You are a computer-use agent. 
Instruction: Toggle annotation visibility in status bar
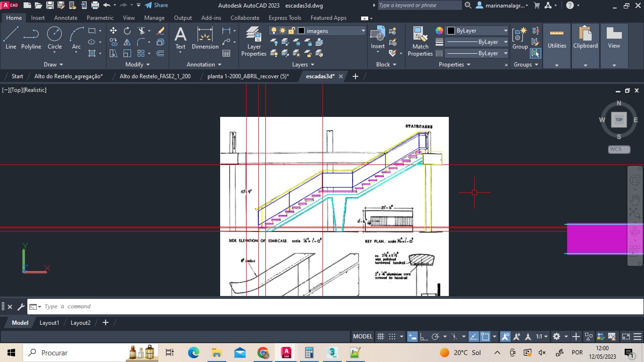coord(505,337)
